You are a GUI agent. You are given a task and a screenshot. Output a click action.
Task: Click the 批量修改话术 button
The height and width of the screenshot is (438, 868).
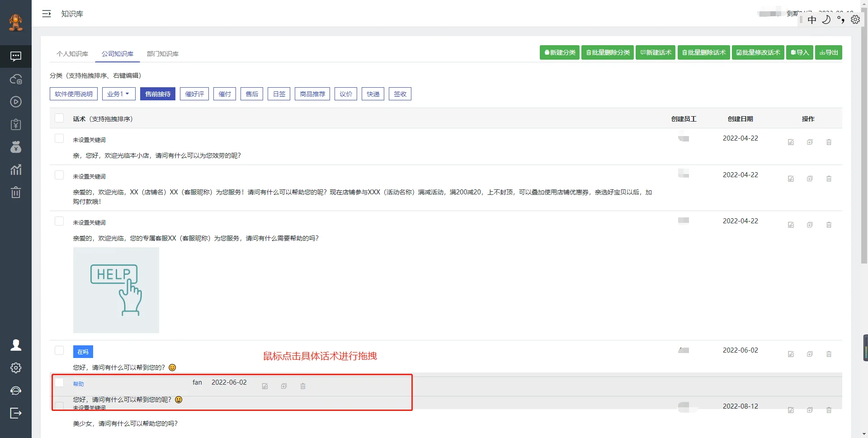click(x=758, y=52)
